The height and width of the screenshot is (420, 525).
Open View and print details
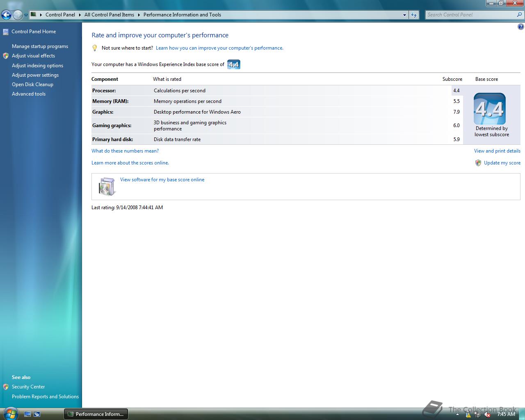click(497, 151)
